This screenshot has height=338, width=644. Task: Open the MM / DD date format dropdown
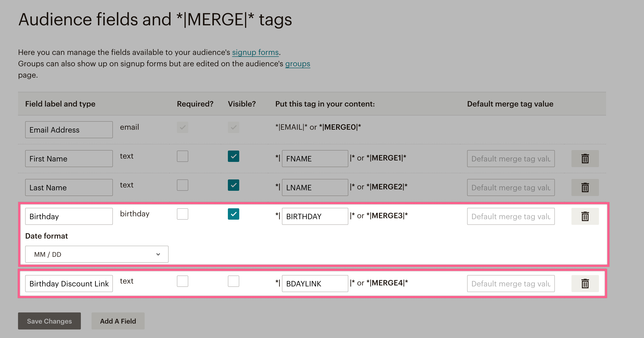point(97,254)
